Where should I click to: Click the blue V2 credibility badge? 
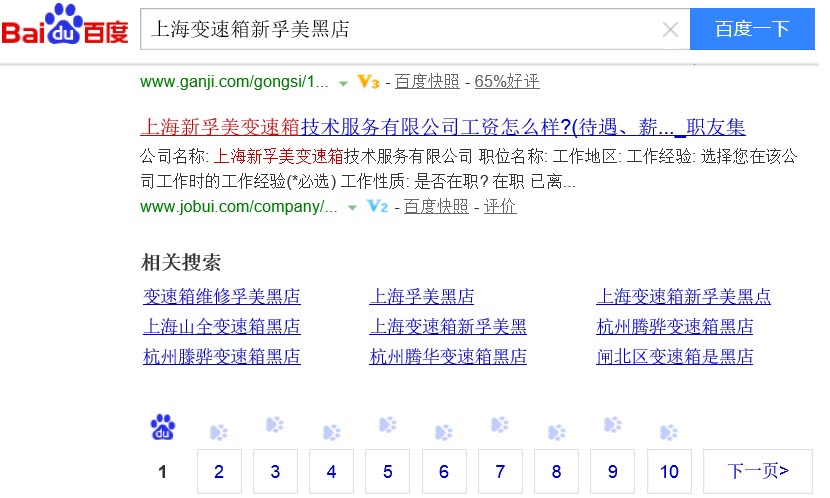(x=377, y=206)
